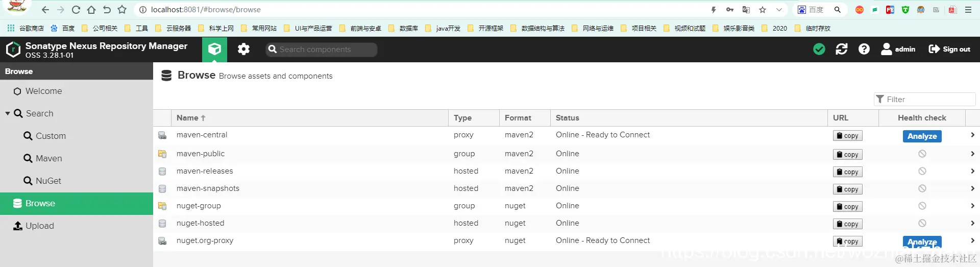Select Search in the sidebar

point(39,113)
